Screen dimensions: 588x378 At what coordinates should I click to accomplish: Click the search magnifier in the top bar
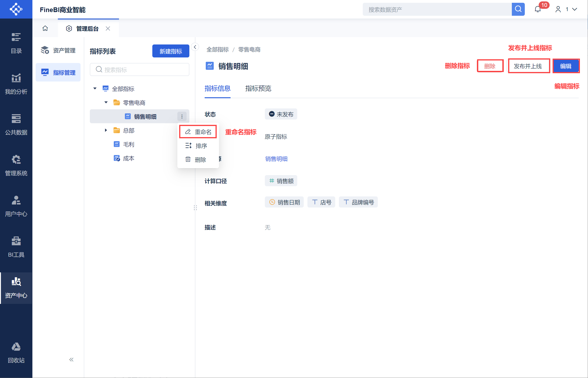518,9
